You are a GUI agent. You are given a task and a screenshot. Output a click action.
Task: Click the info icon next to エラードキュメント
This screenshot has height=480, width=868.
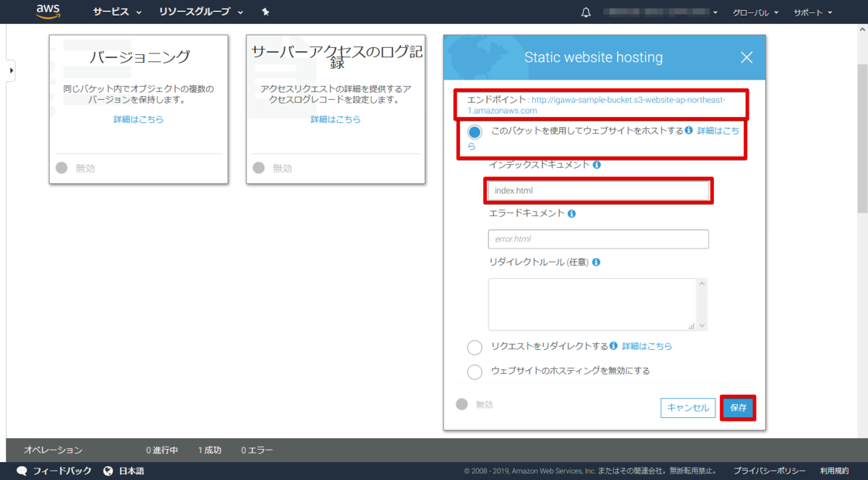(x=571, y=213)
